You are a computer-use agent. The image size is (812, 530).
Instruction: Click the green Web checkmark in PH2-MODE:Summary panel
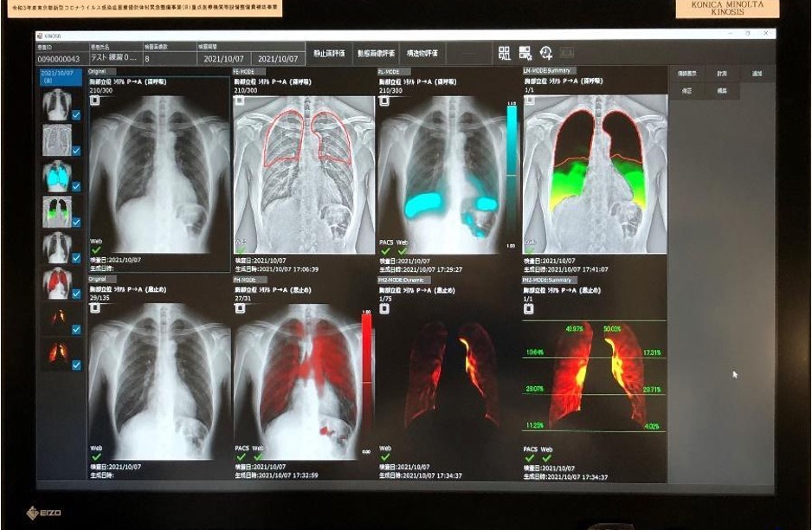[547, 458]
